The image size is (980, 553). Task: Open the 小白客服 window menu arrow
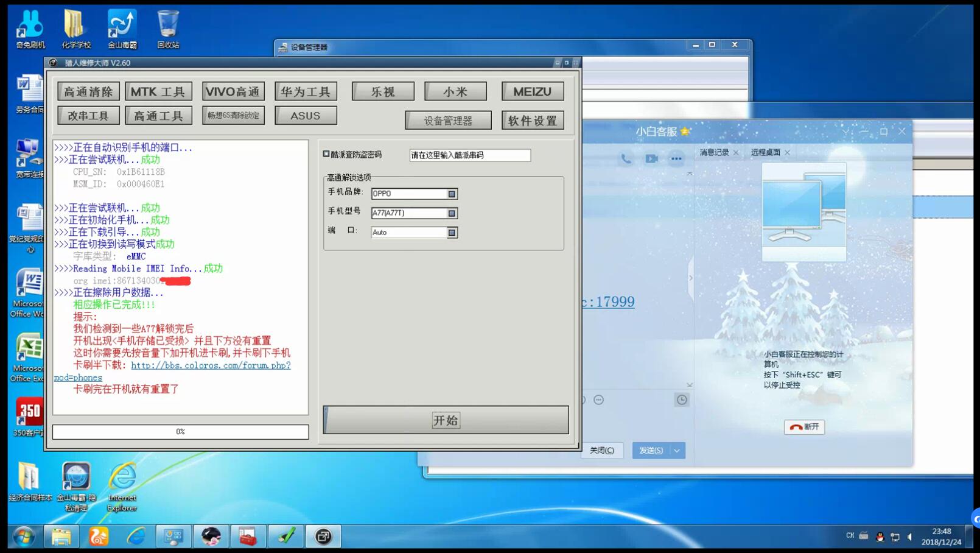pyautogui.click(x=845, y=132)
